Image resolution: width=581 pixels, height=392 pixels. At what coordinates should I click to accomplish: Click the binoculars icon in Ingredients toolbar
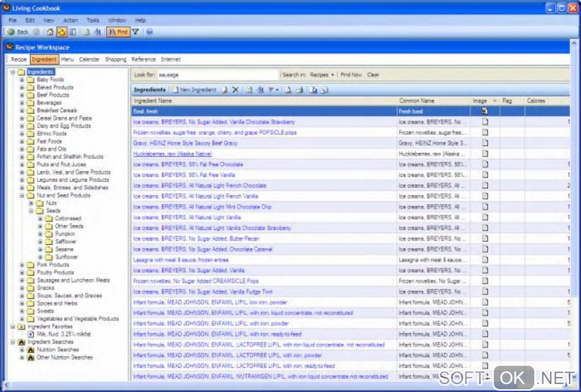pyautogui.click(x=260, y=89)
